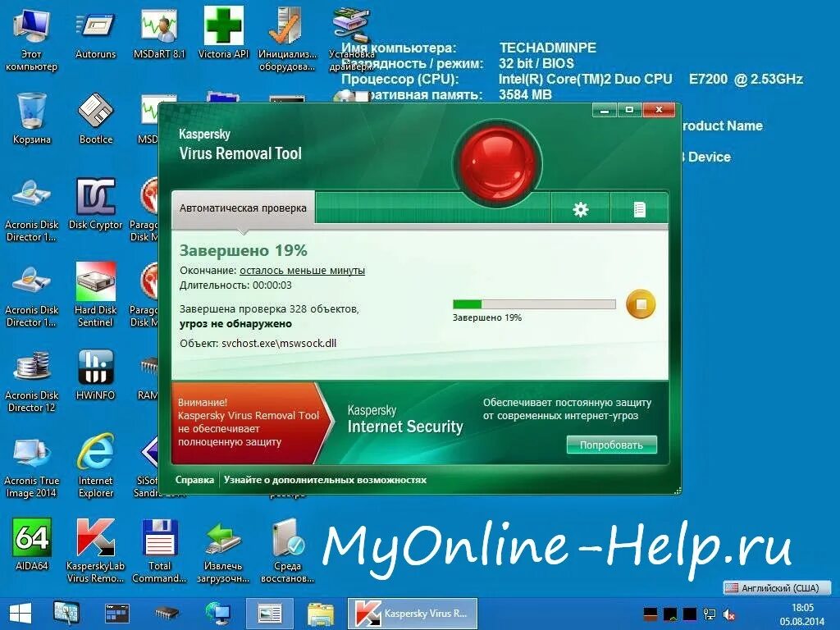Launch Total Command... desktop icon
Viewport: 840px width, 630px height.
tap(159, 550)
